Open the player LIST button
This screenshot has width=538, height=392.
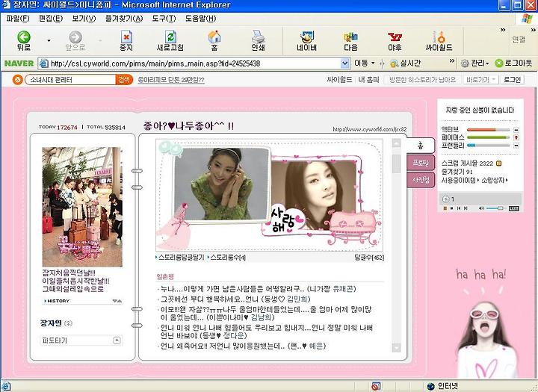pos(513,208)
